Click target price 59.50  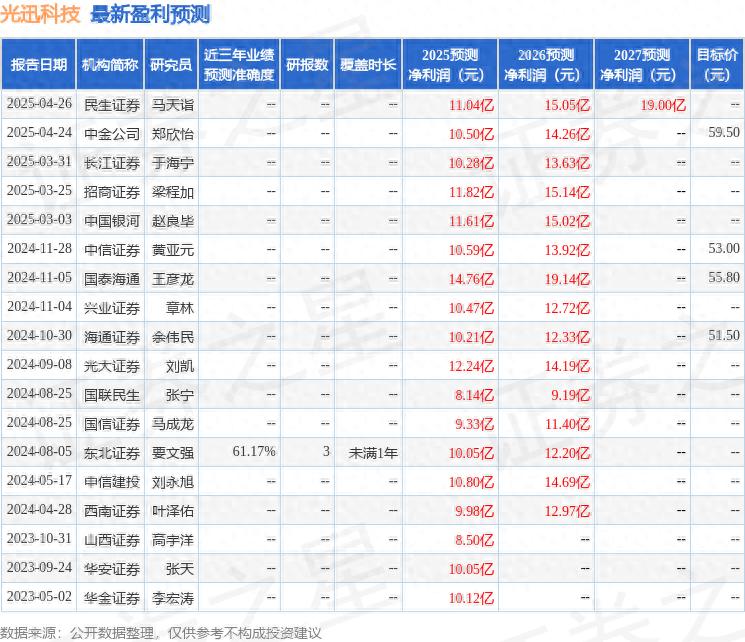(x=724, y=133)
